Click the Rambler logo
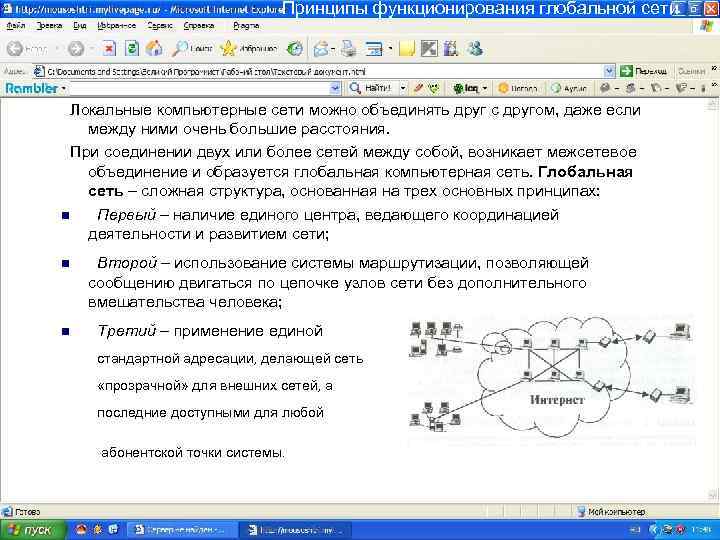720x540 pixels. (x=31, y=88)
